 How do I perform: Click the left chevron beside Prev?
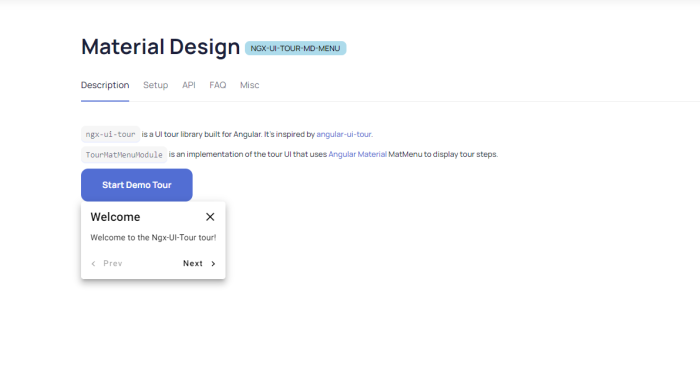pyautogui.click(x=93, y=264)
